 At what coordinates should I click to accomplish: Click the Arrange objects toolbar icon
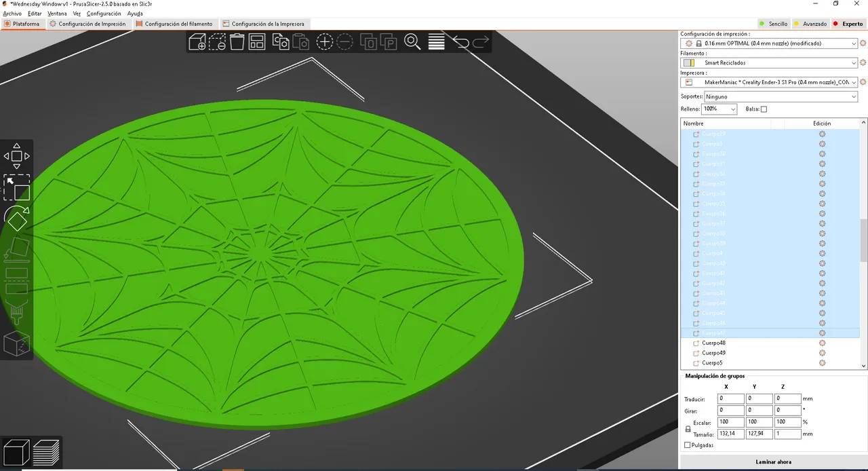pyautogui.click(x=256, y=42)
